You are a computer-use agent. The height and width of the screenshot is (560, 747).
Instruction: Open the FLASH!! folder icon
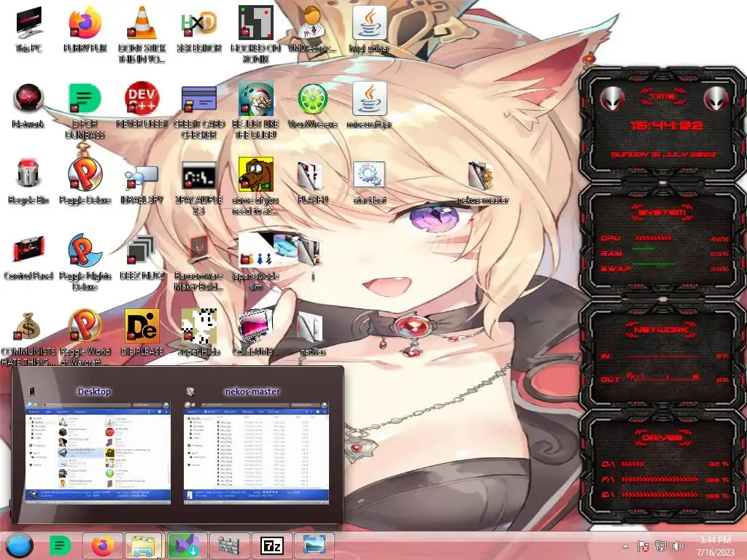312,182
